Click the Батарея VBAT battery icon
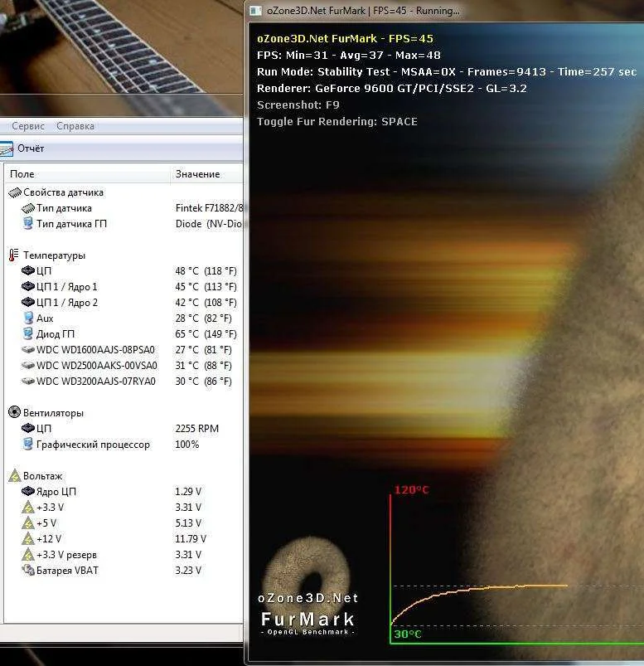 (28, 570)
